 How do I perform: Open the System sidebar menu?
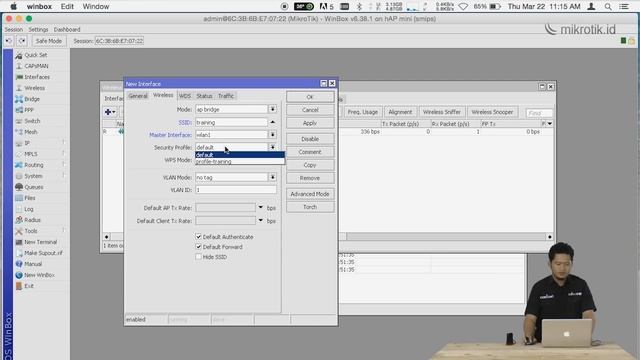pyautogui.click(x=33, y=176)
